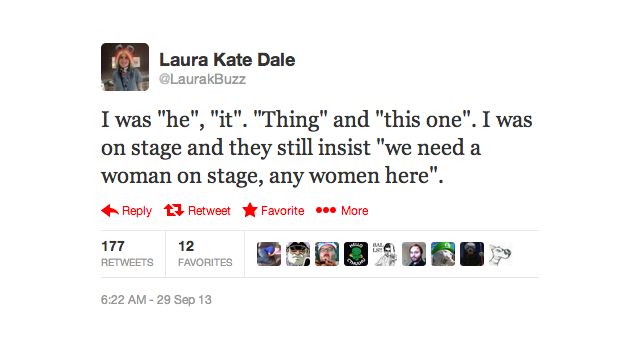Open the green Cthulhu logo avatar
The width and height of the screenshot is (640, 360).
pos(356,254)
